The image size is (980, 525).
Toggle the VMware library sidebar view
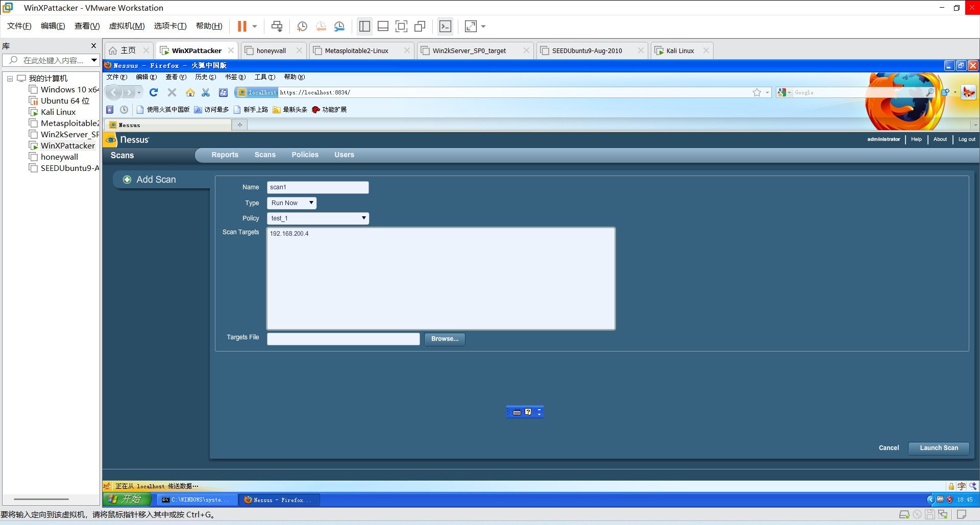point(364,27)
